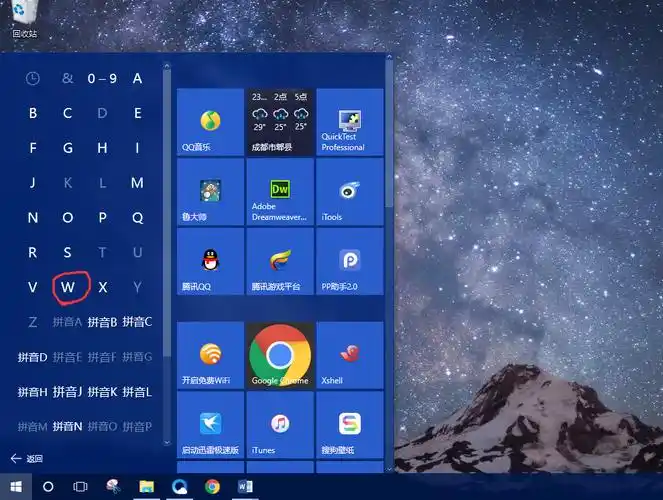This screenshot has height=500, width=663.
Task: Select letter S in the alphabet index
Action: (x=68, y=252)
